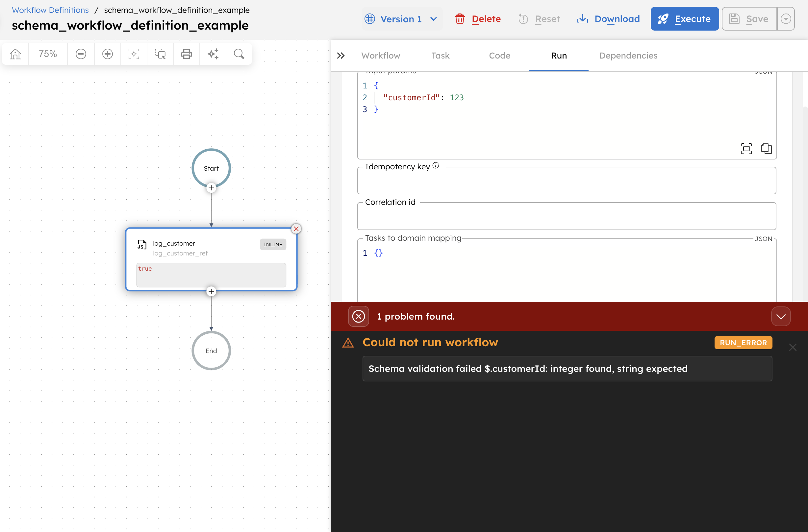
Task: Expand the Save button options arrow
Action: [x=786, y=19]
